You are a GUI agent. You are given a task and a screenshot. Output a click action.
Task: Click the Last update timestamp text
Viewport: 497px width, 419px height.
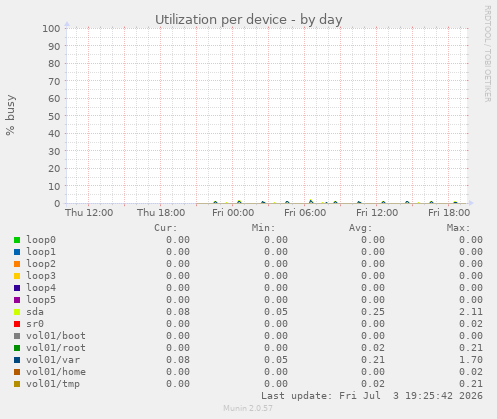[x=372, y=396]
